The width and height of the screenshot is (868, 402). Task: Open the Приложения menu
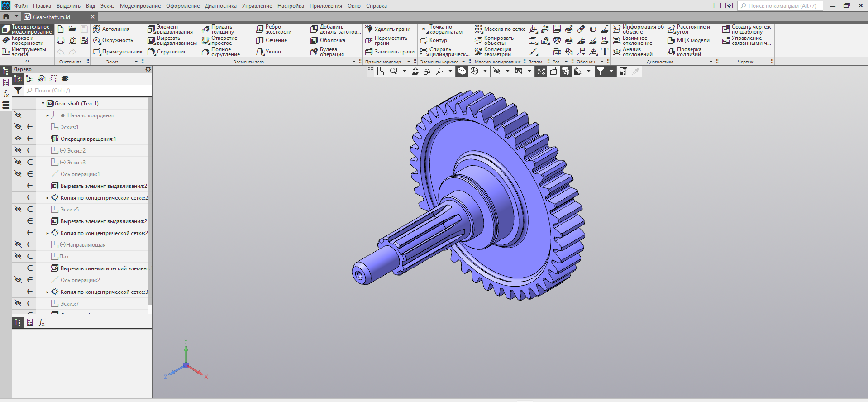pos(326,6)
